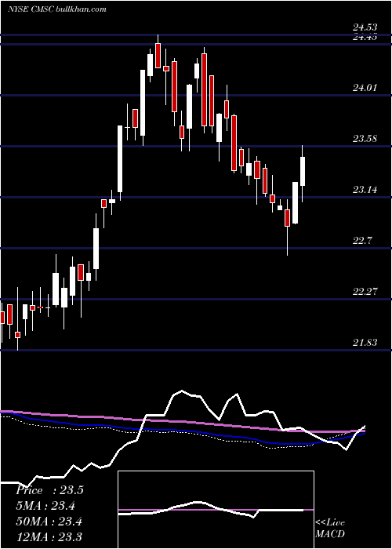392x549 pixels.
Task: Click the 22.7 price level label
Action: 362,241
